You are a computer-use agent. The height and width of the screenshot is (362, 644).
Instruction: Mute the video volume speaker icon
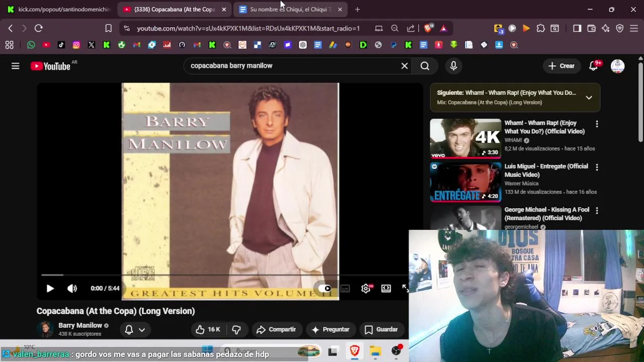coord(72,288)
